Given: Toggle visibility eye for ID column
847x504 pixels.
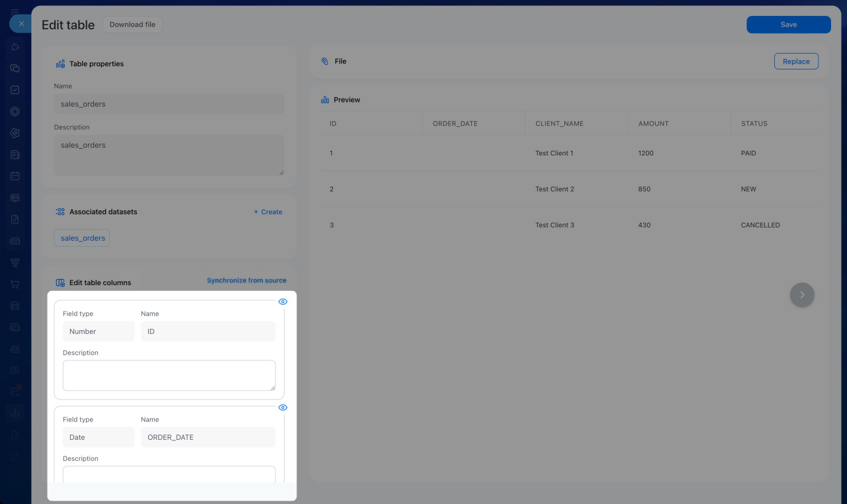Looking at the screenshot, I should [283, 302].
